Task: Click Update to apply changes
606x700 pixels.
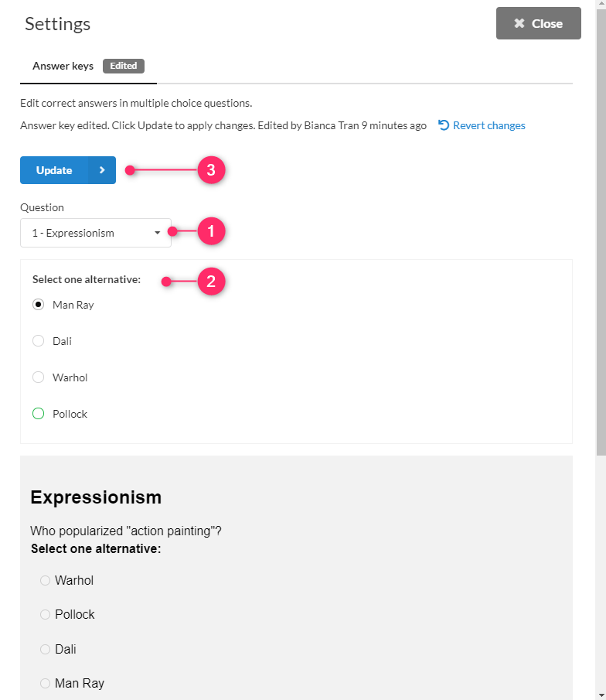Action: tap(54, 170)
